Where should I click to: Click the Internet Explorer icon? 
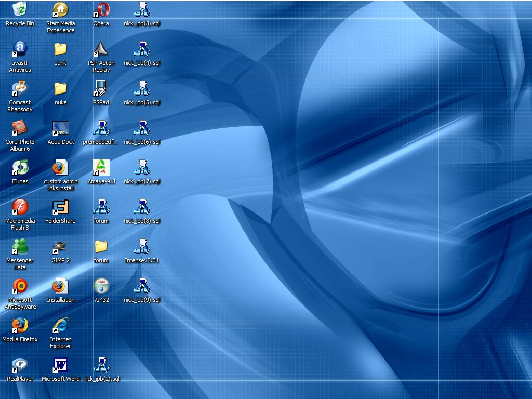coord(60,325)
